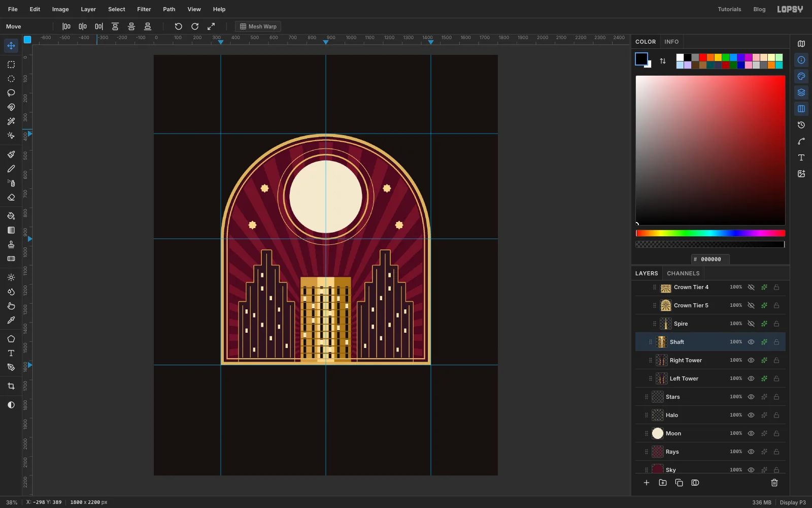Image resolution: width=812 pixels, height=508 pixels.
Task: Select the Eraser tool
Action: [x=11, y=197]
